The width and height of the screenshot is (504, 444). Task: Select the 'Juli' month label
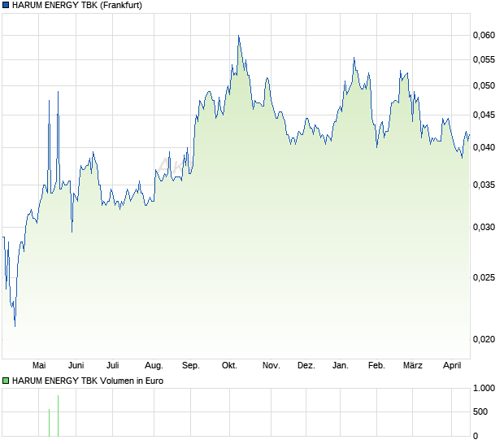coord(113,366)
